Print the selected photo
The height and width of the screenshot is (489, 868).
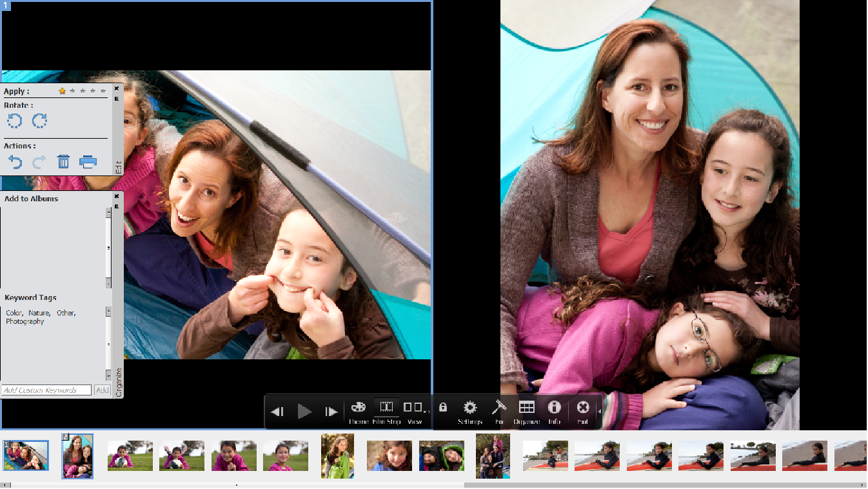(x=88, y=161)
